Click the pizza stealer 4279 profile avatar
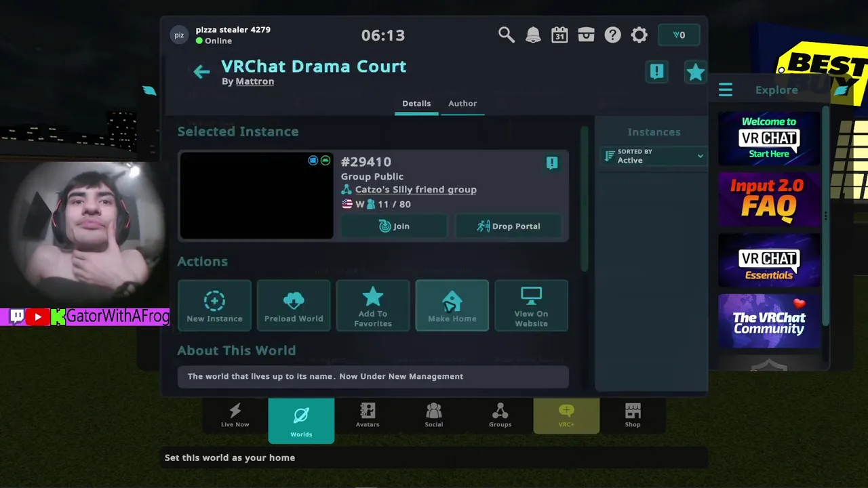The width and height of the screenshot is (868, 488). click(x=179, y=35)
